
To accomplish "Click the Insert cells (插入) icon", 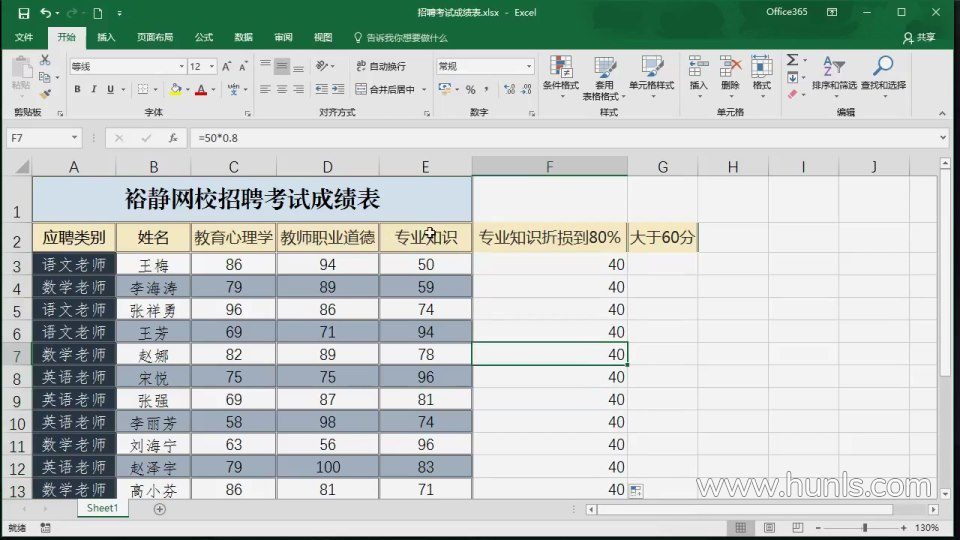I will coord(698,74).
